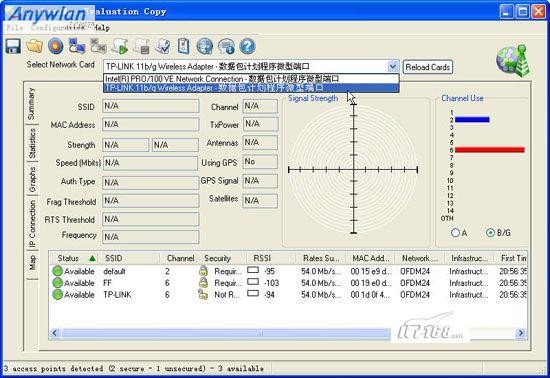Sort by the Network column header
Image resolution: width=550 pixels, height=378 pixels.
[420, 258]
